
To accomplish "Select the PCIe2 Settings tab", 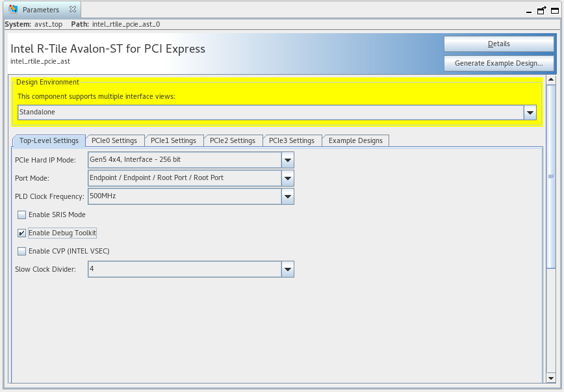I will click(233, 141).
